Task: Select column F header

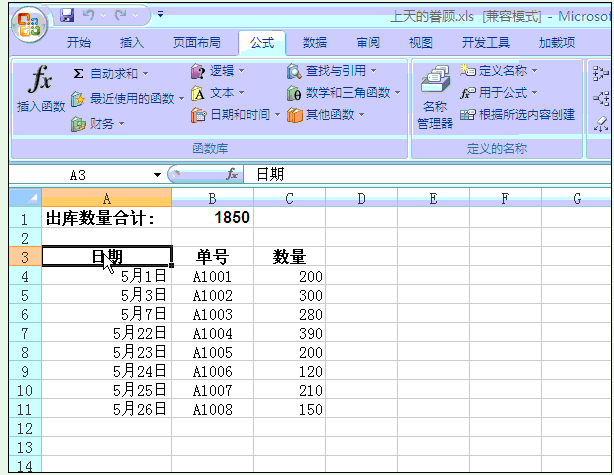Action: [x=506, y=198]
